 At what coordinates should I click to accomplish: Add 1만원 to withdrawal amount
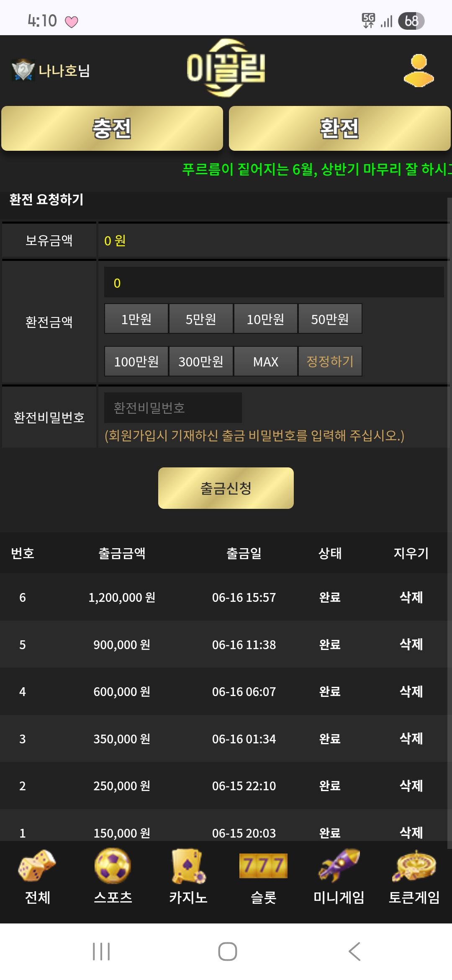coord(136,319)
